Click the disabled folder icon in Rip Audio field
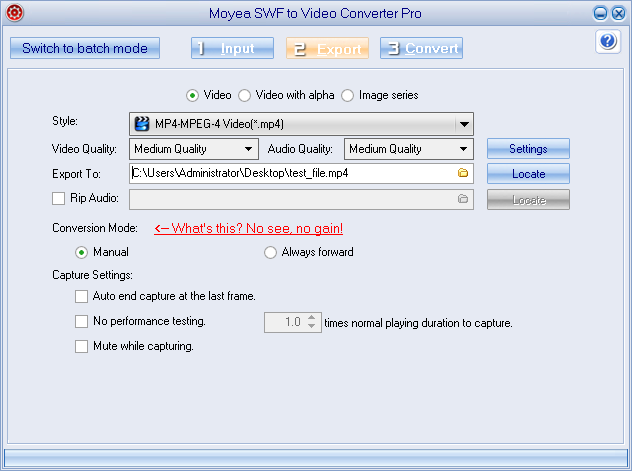Viewport: 632px width, 471px height. [x=463, y=199]
